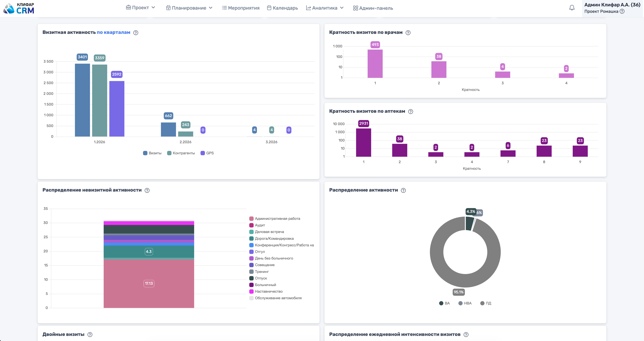The image size is (644, 341).
Task: Toggle ВА segment in donut legend
Action: pyautogui.click(x=444, y=303)
